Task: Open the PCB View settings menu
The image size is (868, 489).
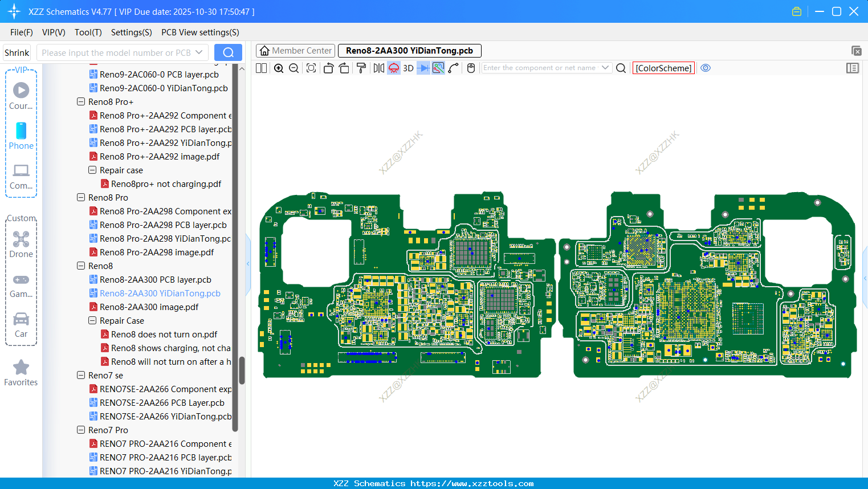Action: coord(200,32)
